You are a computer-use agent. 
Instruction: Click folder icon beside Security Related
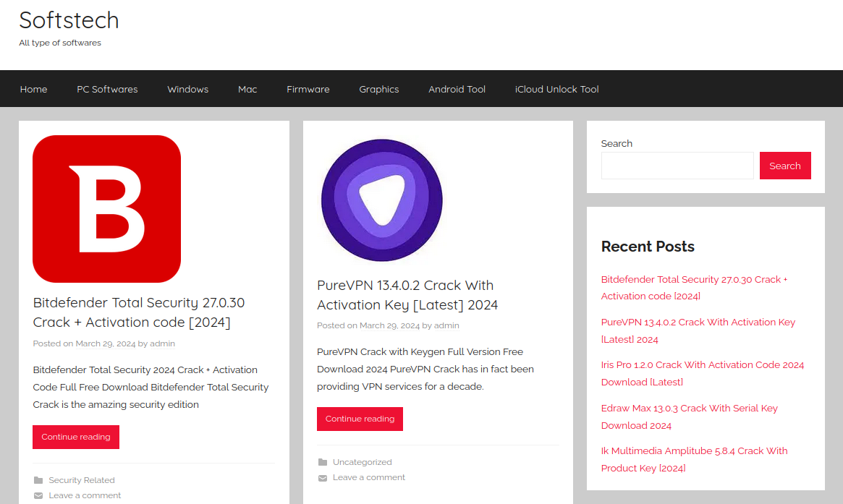pos(38,480)
